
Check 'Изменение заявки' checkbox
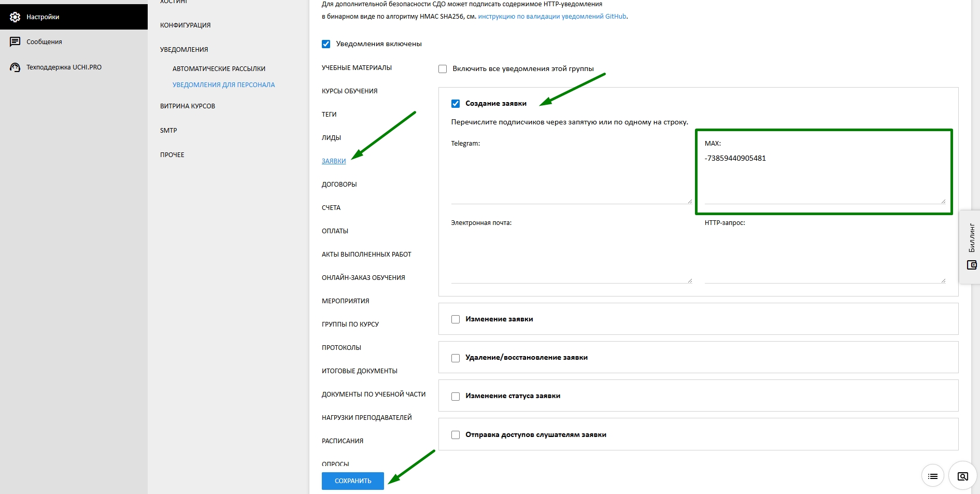tap(456, 319)
